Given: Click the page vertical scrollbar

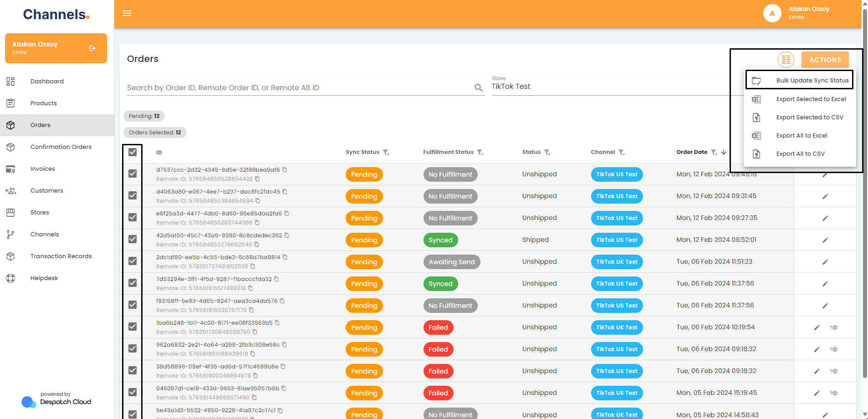Looking at the screenshot, I should pyautogui.click(x=865, y=194).
